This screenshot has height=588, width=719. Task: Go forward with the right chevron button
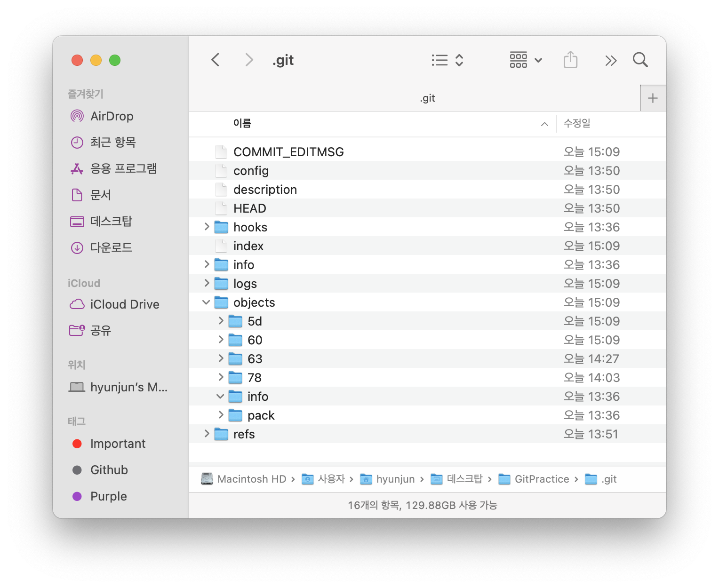[x=249, y=60]
